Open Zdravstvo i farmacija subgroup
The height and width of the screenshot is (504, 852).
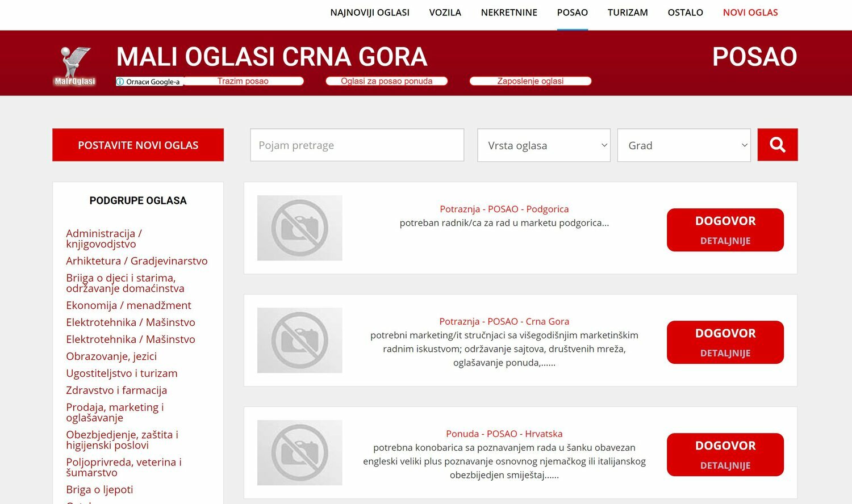116,390
